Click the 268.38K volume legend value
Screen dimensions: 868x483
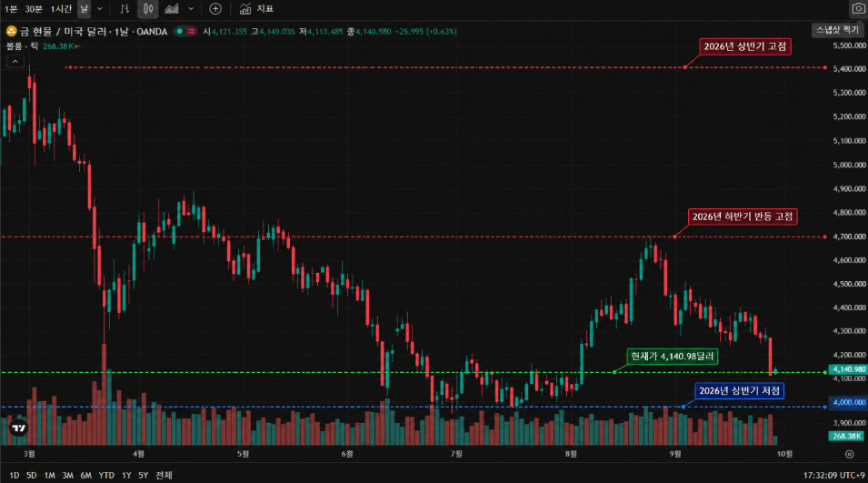tap(59, 46)
